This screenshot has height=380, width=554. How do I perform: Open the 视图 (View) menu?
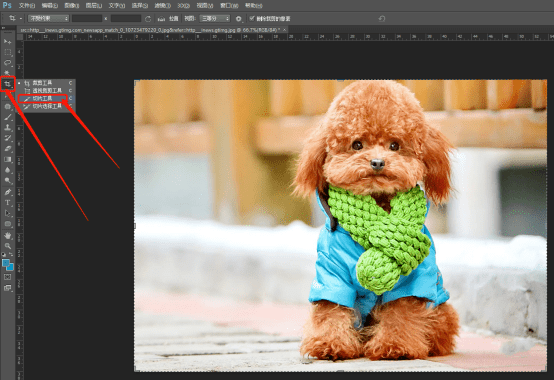pyautogui.click(x=205, y=6)
